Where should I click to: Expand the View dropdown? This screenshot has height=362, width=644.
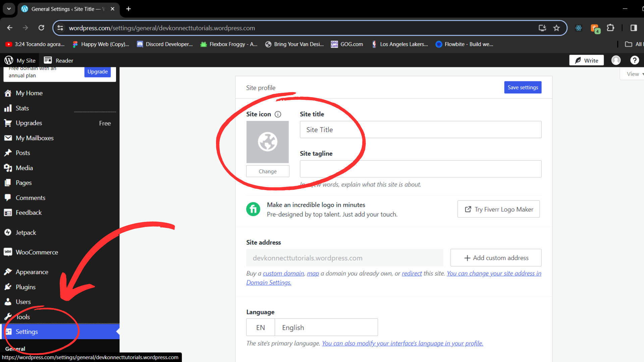coord(633,74)
